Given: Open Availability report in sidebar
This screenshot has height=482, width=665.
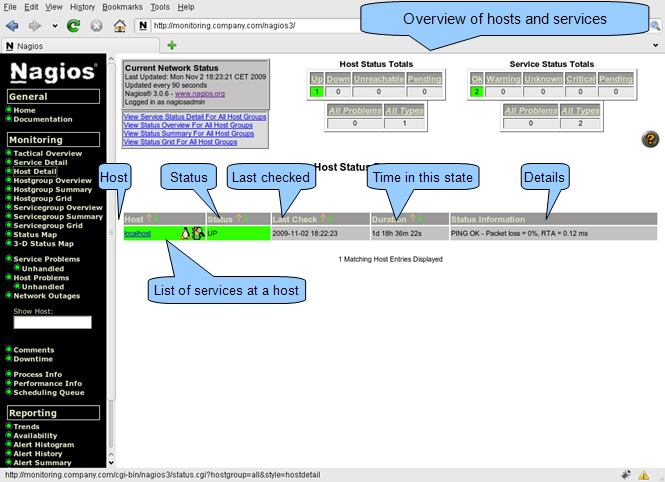Looking at the screenshot, I should point(35,436).
